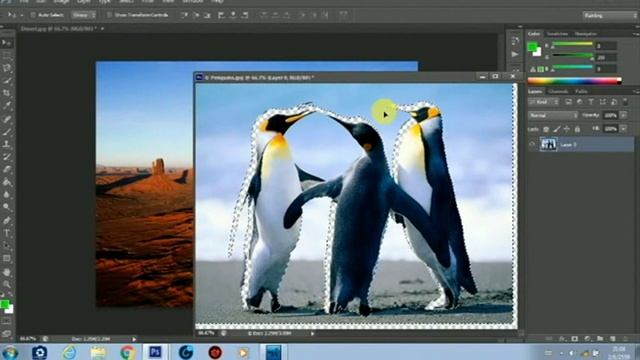Click the Opacity value field
This screenshot has height=360, width=640.
tap(611, 116)
